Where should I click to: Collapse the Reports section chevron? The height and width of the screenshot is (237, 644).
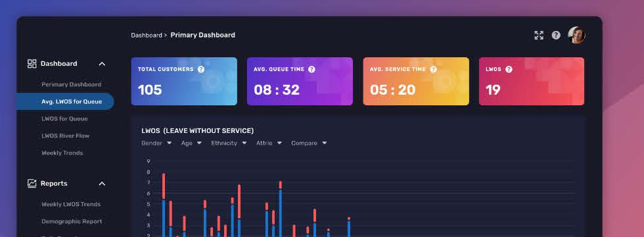[x=103, y=184]
